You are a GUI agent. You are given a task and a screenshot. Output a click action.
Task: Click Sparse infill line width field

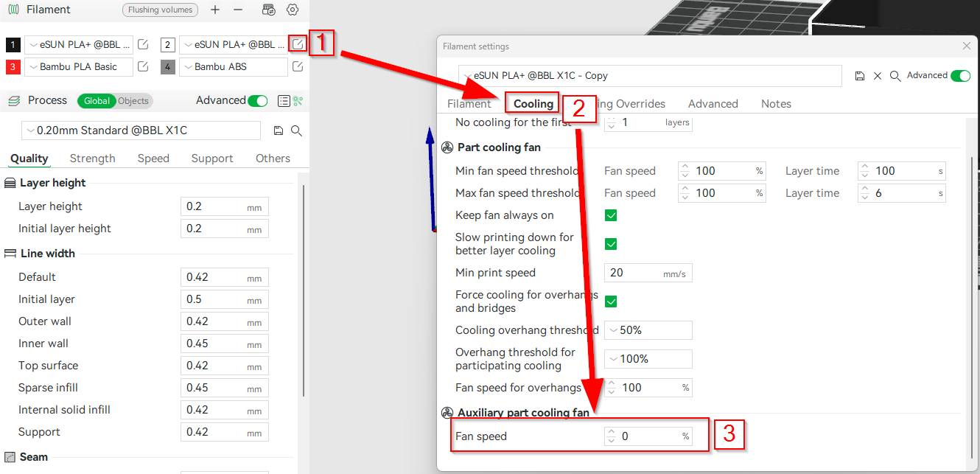click(x=225, y=388)
